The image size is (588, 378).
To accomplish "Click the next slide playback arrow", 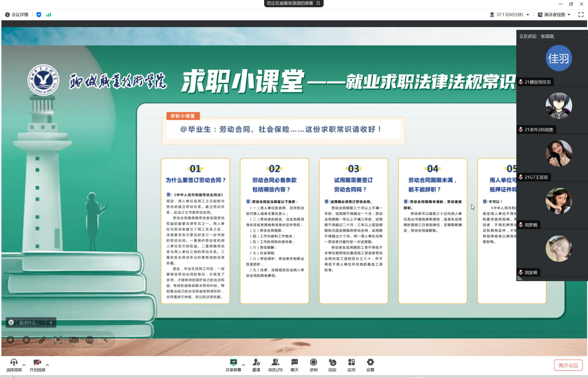I will tap(26, 340).
